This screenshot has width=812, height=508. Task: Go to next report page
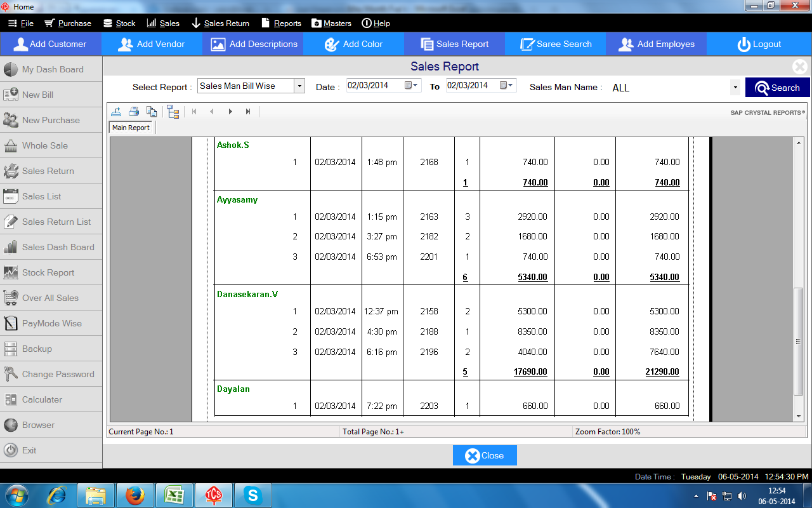click(x=230, y=112)
